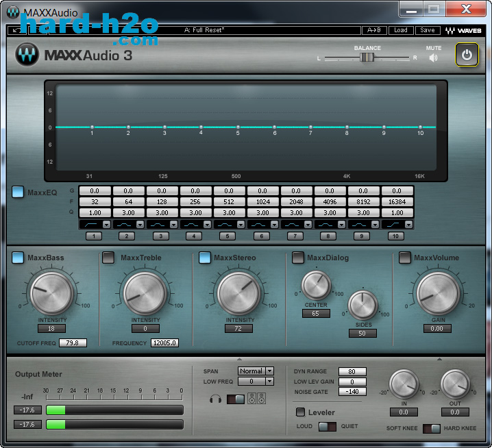This screenshot has width=492, height=448.
Task: Click the power button icon
Action: (467, 55)
